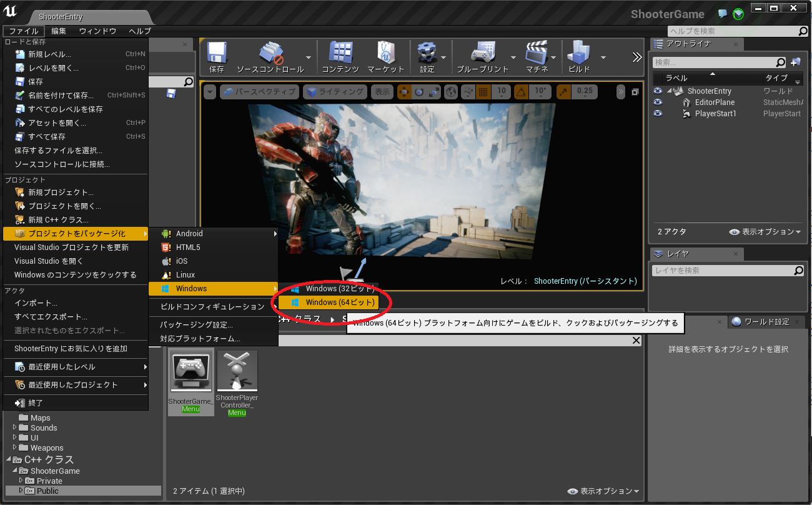Open パッケージング設定... from the submenu
The image size is (812, 505).
213,325
